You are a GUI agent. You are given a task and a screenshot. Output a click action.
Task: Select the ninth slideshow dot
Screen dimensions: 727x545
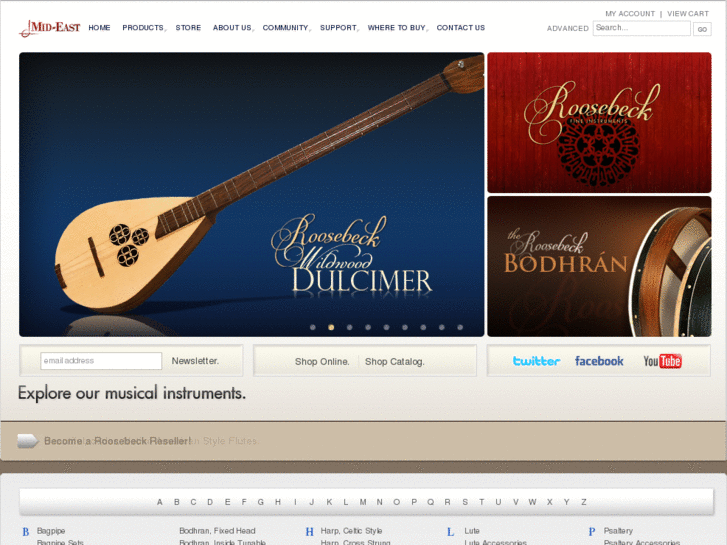tap(460, 327)
